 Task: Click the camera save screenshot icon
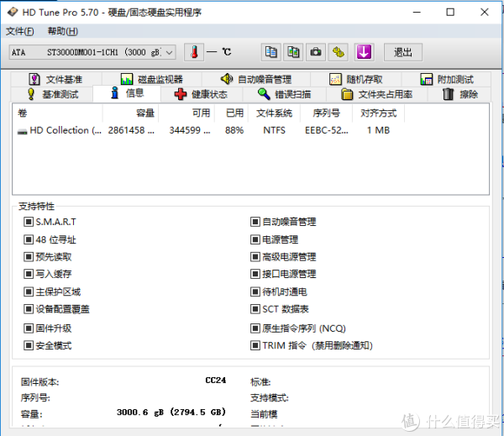pyautogui.click(x=316, y=52)
